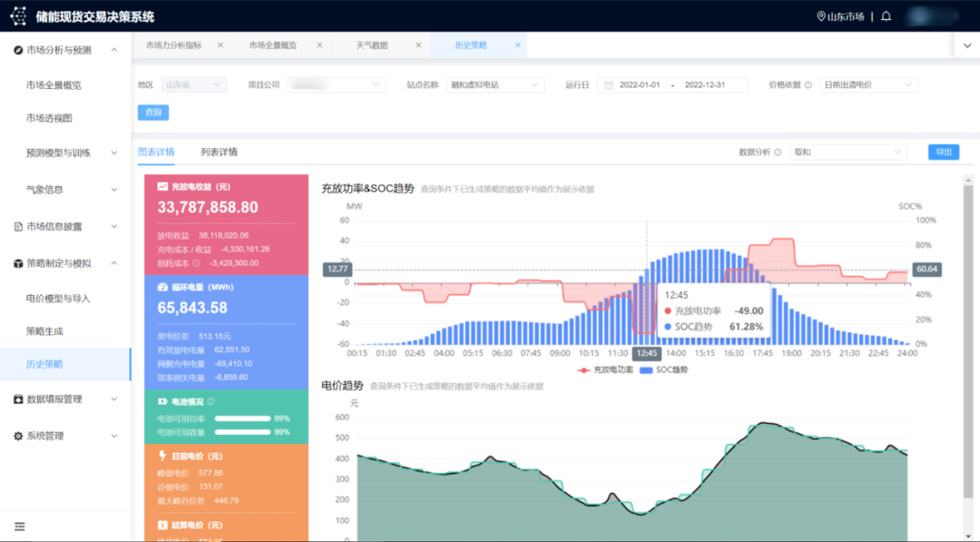The width and height of the screenshot is (980, 542).
Task: Click the 山东市场 location pin icon
Action: 821,16
